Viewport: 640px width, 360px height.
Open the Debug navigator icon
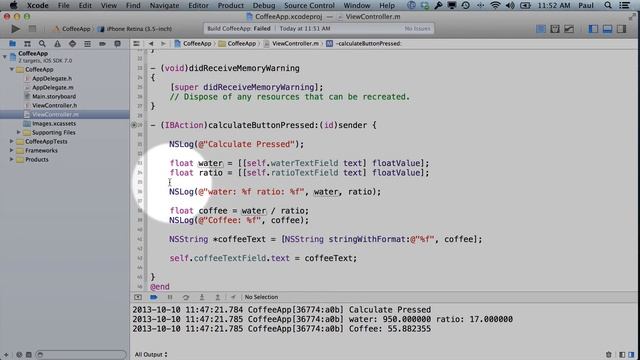click(x=87, y=44)
